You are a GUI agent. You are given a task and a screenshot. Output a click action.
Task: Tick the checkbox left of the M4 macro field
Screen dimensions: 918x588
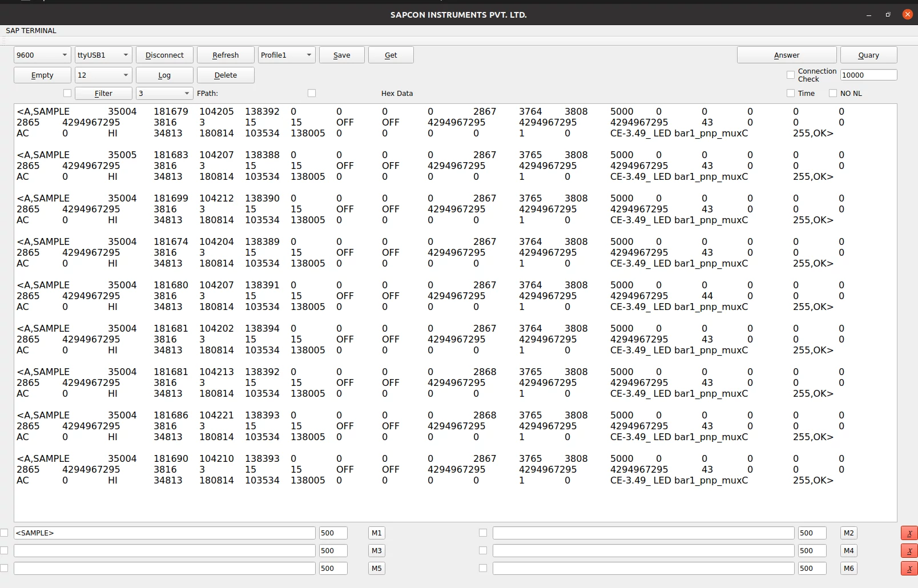(x=483, y=550)
